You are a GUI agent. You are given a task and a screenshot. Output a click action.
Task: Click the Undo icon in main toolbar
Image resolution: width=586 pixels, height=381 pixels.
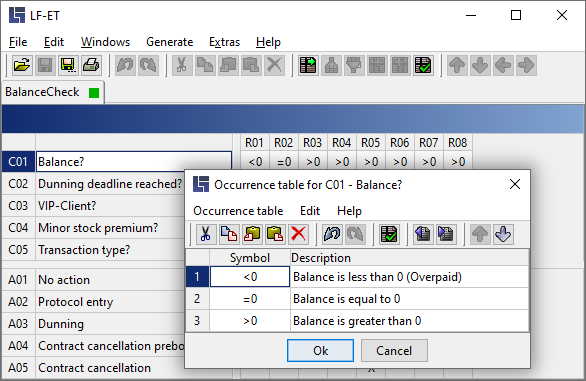125,65
